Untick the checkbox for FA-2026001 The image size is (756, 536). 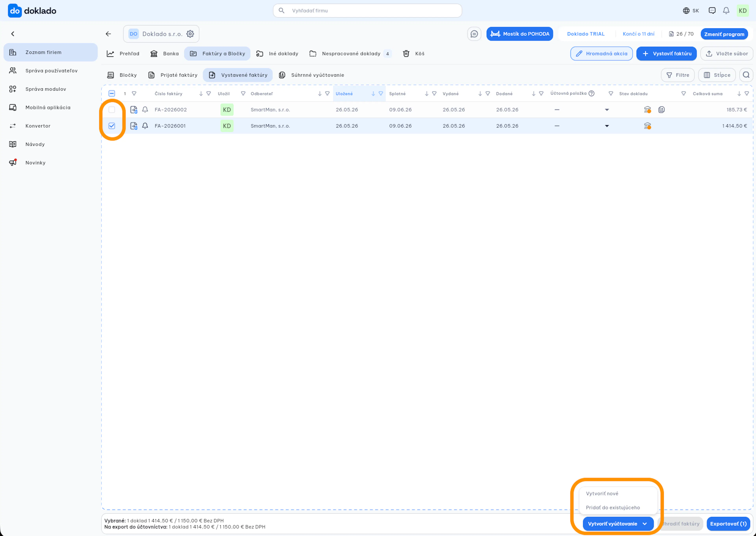click(112, 126)
